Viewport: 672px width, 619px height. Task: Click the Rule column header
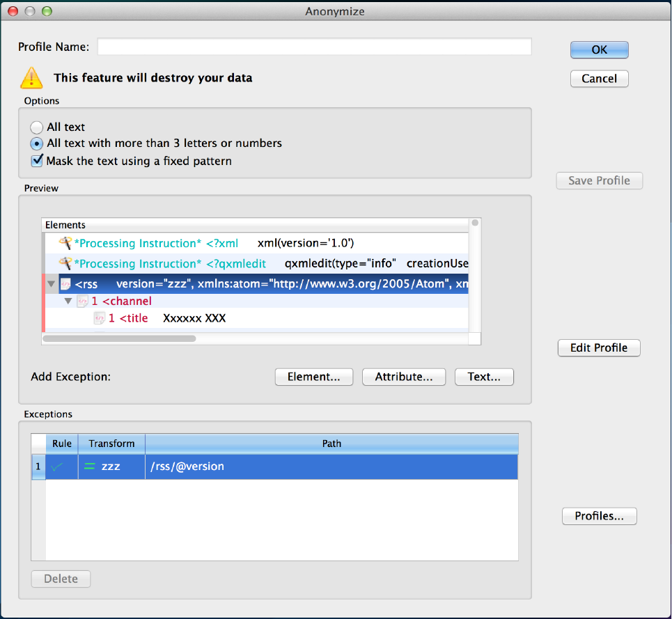point(62,444)
